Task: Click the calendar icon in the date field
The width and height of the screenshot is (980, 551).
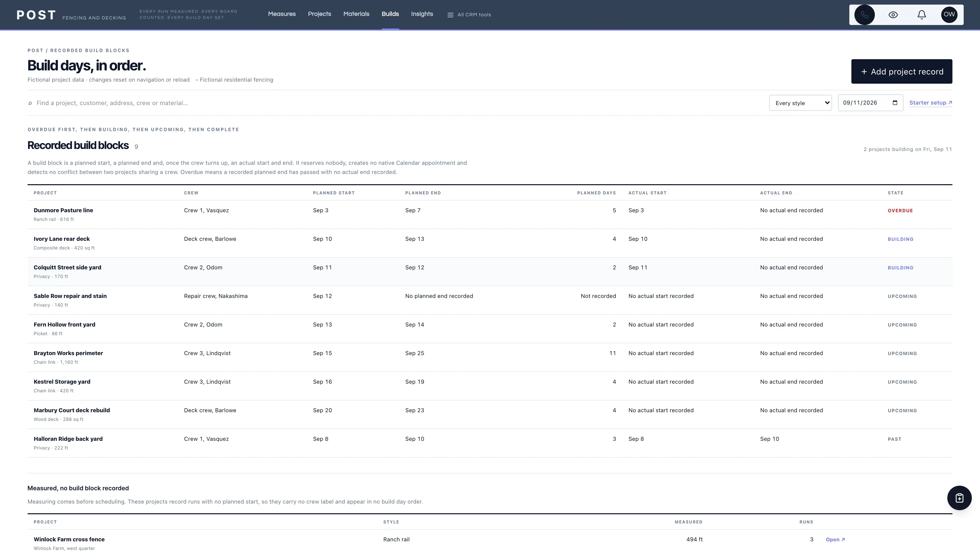Action: click(x=895, y=103)
